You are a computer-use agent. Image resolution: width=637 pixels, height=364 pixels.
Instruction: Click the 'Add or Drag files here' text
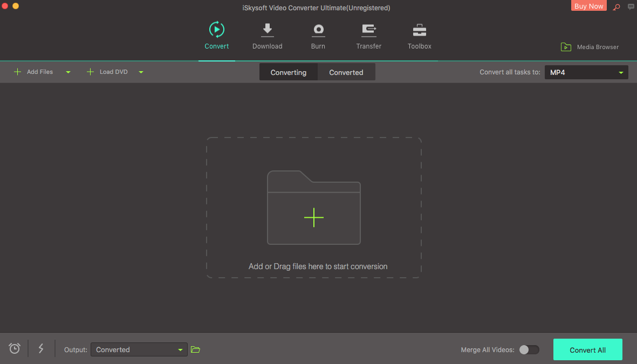(x=318, y=266)
